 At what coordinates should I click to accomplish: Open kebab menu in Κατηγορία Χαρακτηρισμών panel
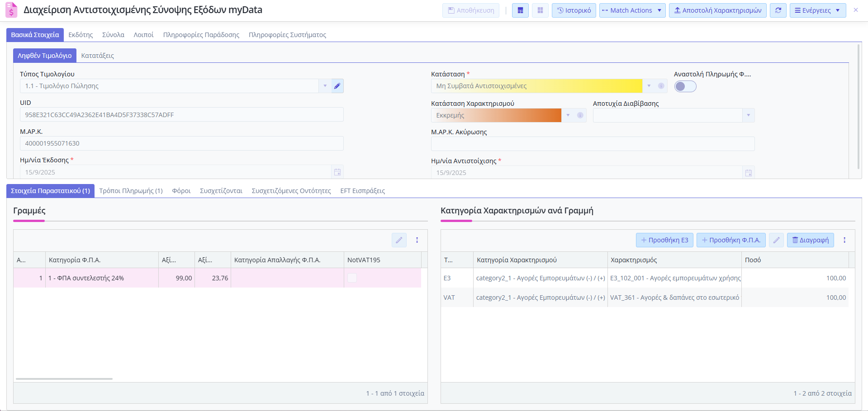[x=844, y=240]
